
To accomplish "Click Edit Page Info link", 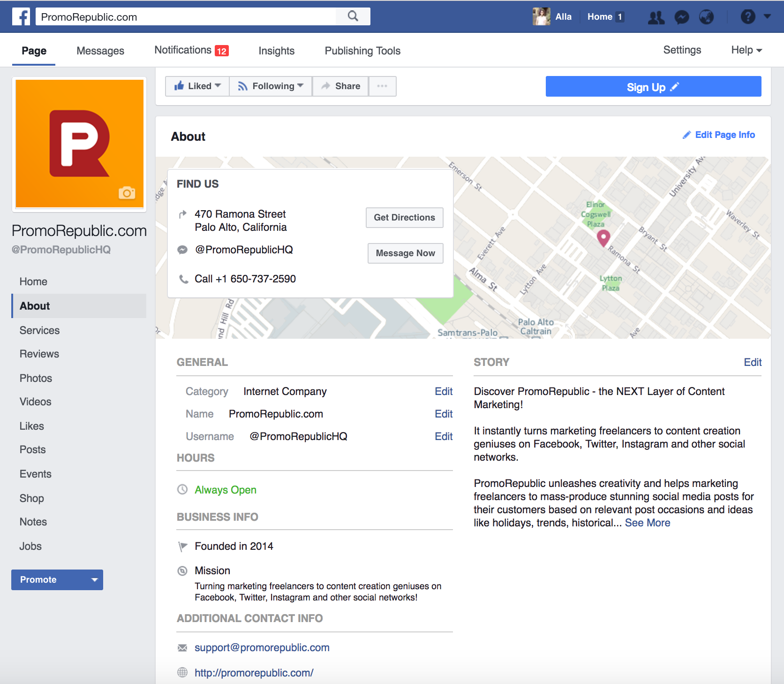I will click(x=724, y=135).
